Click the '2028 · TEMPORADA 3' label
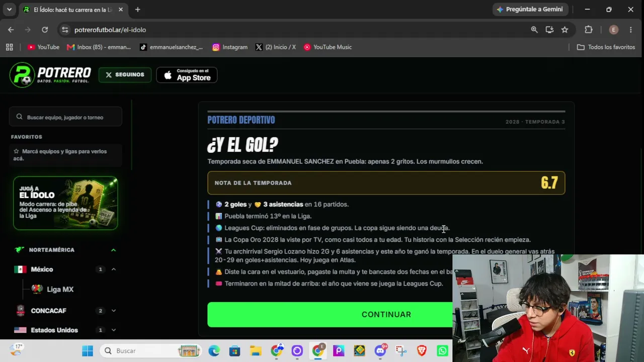 [535, 122]
